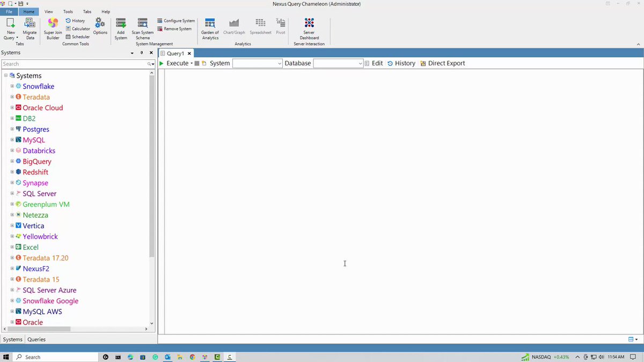The width and height of the screenshot is (644, 362).
Task: Open the Server Dashboard
Action: pos(309,29)
